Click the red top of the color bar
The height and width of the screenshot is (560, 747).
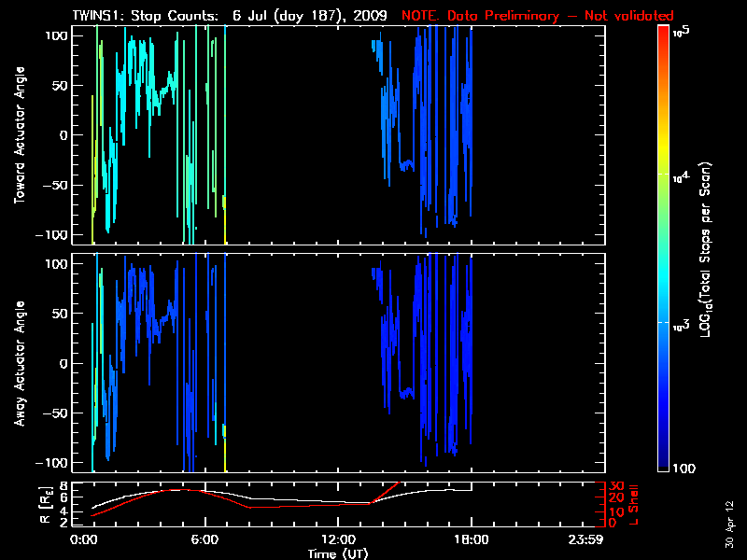[x=664, y=33]
